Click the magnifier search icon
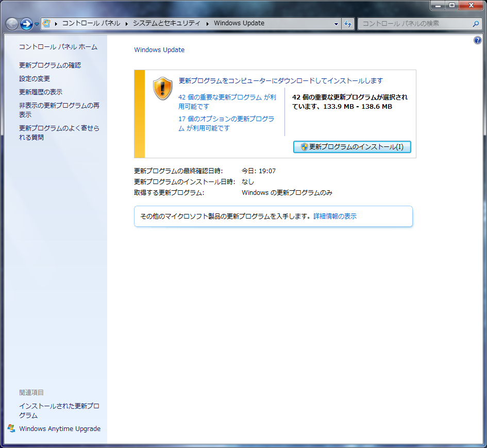Image resolution: width=487 pixels, height=448 pixels. [476, 24]
